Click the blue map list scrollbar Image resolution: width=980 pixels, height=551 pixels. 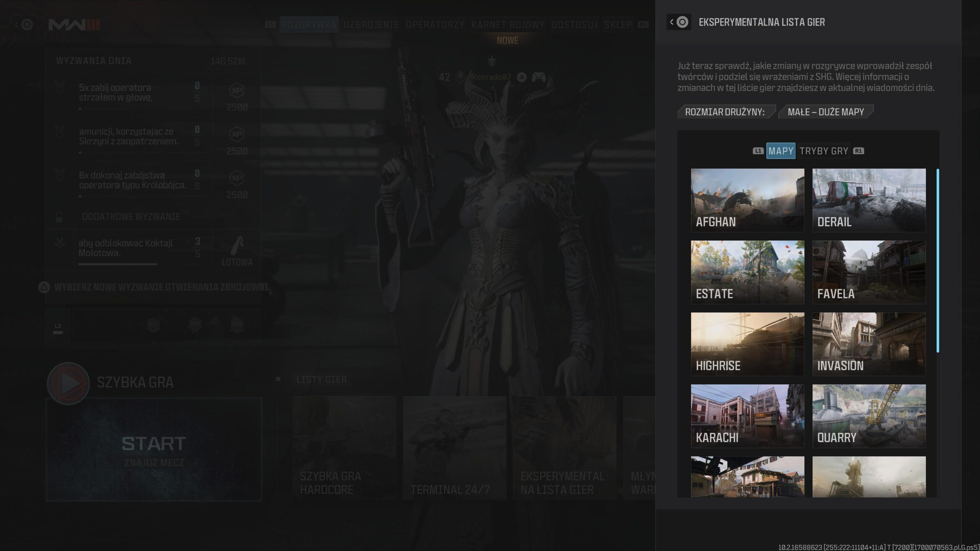pyautogui.click(x=938, y=260)
